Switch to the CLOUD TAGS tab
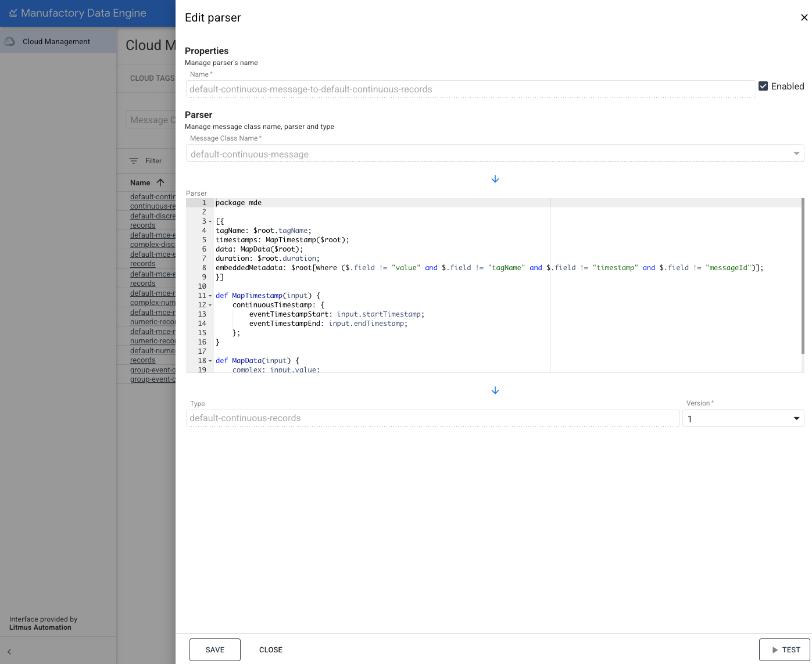This screenshot has width=812, height=664. point(152,78)
